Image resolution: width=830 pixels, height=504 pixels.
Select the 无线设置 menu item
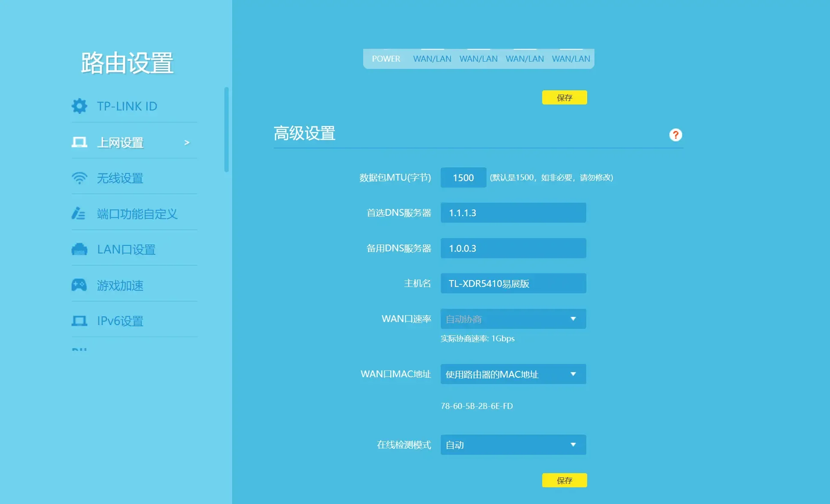[x=120, y=178]
